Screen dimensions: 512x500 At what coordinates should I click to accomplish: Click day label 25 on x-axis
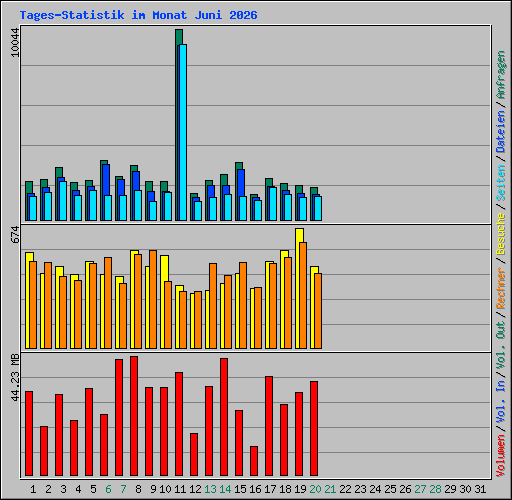(390, 489)
